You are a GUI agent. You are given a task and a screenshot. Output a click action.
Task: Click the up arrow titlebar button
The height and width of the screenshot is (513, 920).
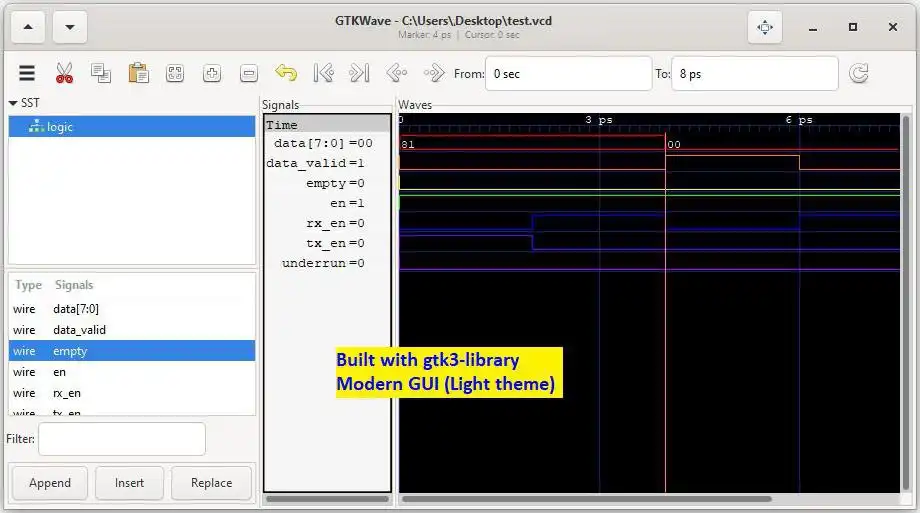[28, 27]
